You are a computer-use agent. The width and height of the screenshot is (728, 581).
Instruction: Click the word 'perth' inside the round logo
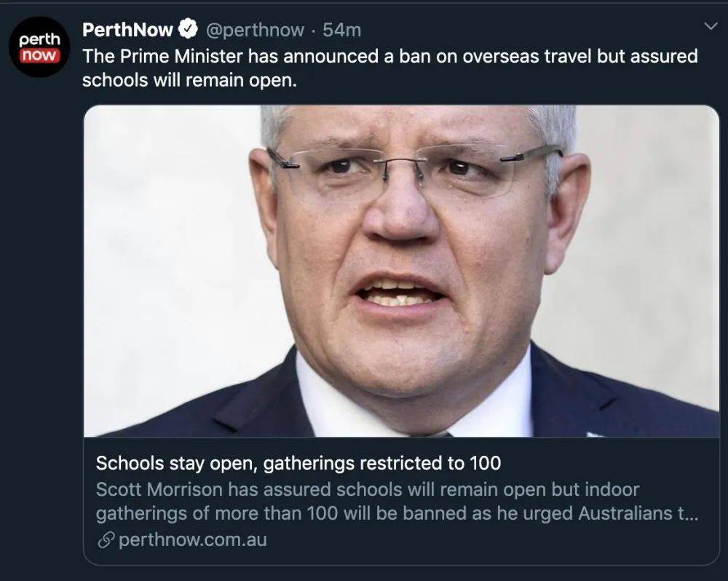pos(39,39)
